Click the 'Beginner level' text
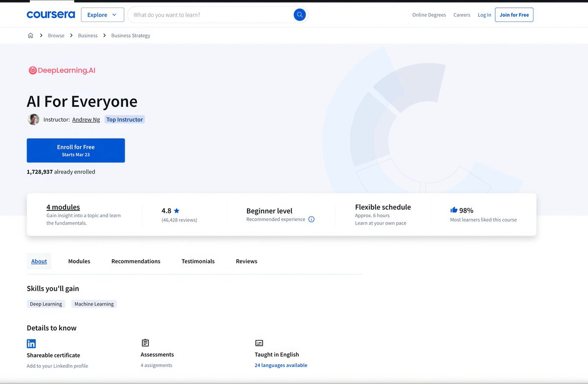The image size is (588, 385). coord(269,211)
